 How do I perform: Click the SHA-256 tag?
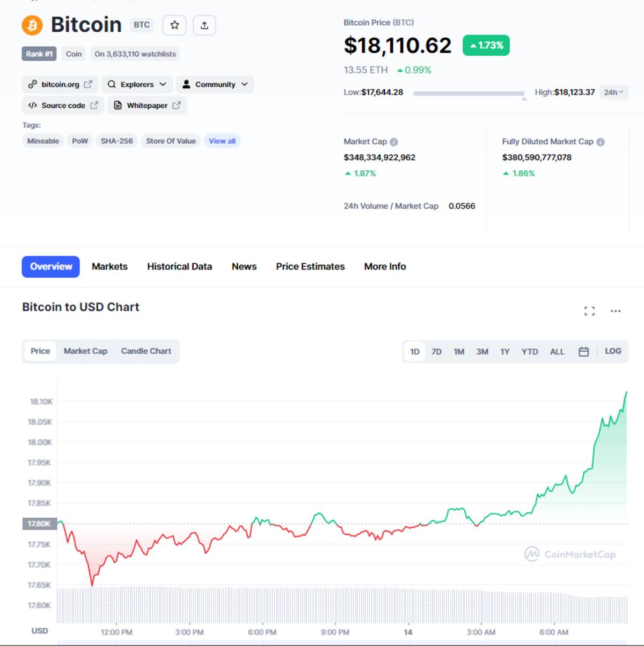116,141
